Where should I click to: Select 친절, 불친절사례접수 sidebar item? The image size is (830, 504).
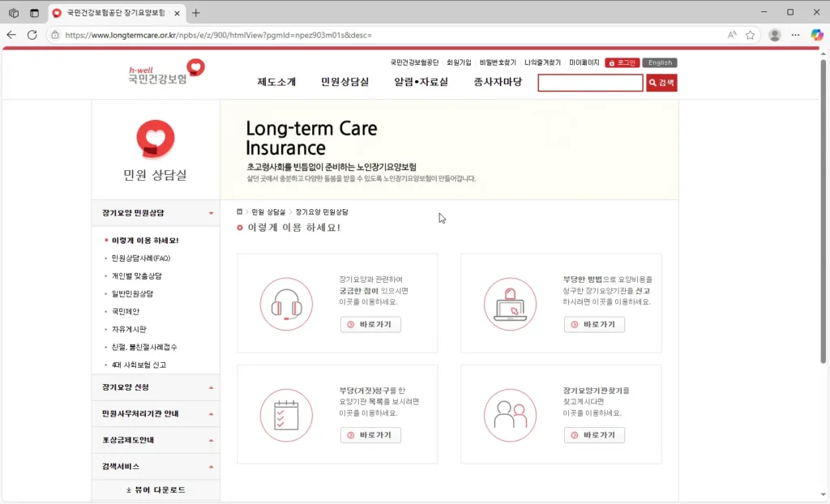[x=144, y=348]
